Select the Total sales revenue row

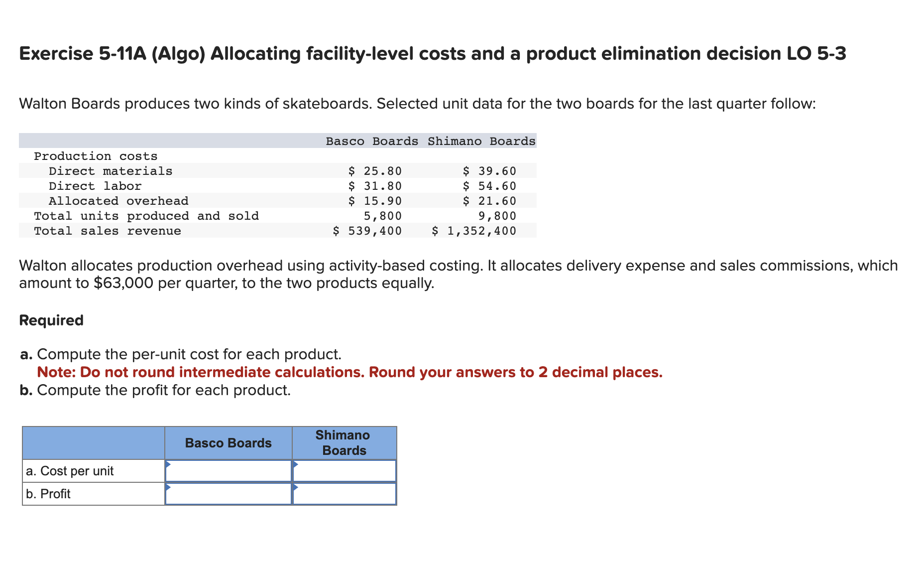click(x=107, y=231)
